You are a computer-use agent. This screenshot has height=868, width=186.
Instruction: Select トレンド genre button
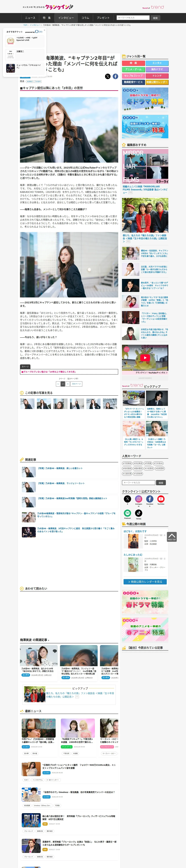click(x=157, y=76)
